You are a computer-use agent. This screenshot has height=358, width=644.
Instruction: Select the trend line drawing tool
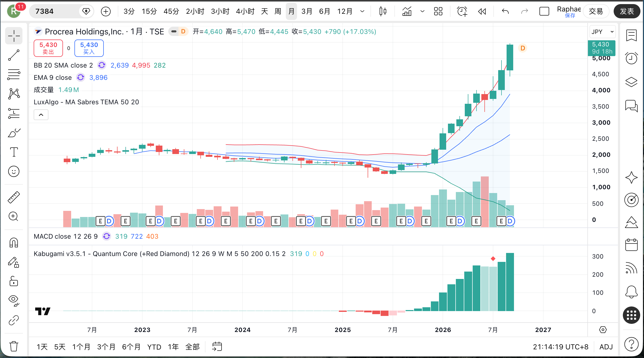14,55
